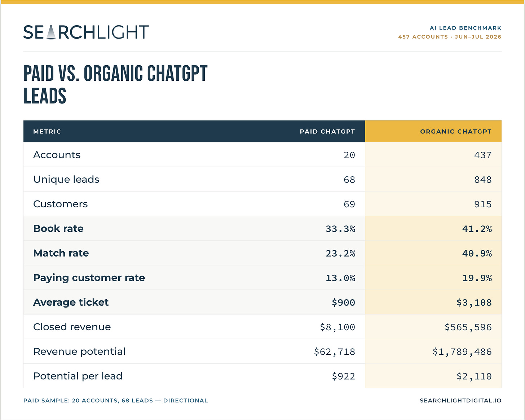This screenshot has width=525, height=420.
Task: Click the Unique leads row label
Action: (66, 179)
